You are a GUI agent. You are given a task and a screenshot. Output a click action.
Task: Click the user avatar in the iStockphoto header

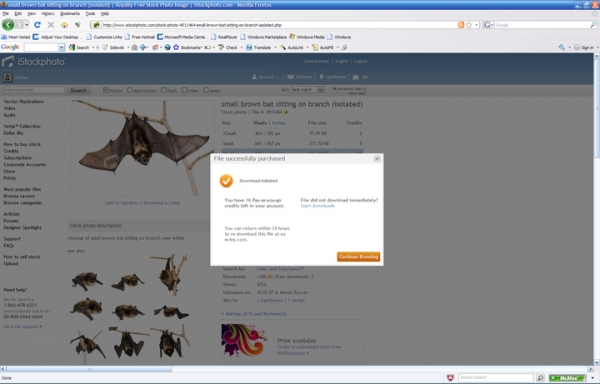[7, 78]
